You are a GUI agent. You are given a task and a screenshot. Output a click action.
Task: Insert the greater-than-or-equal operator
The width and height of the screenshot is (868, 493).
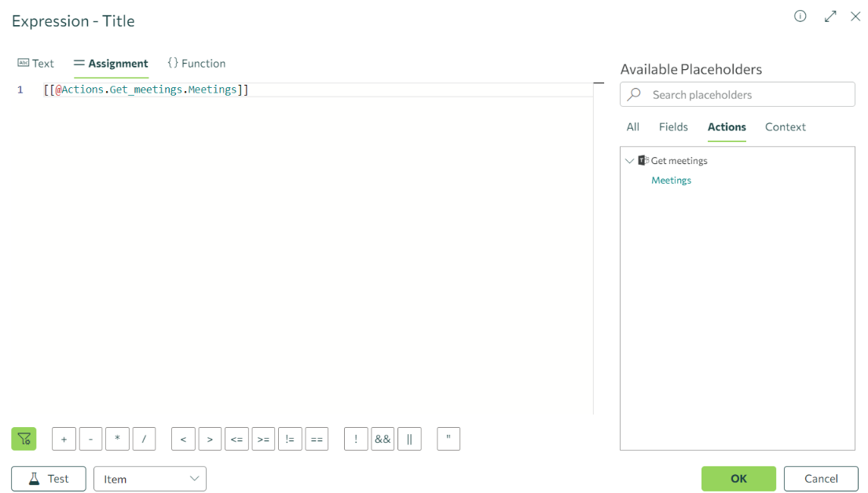263,439
